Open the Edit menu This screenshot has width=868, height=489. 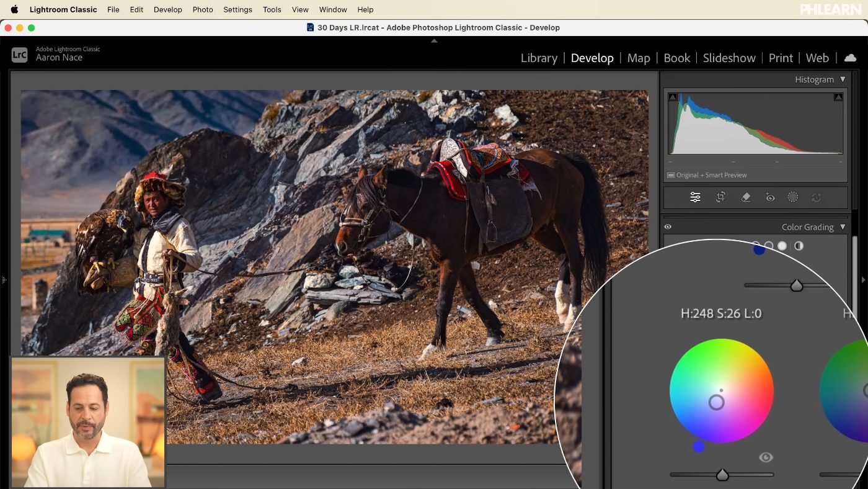(136, 9)
